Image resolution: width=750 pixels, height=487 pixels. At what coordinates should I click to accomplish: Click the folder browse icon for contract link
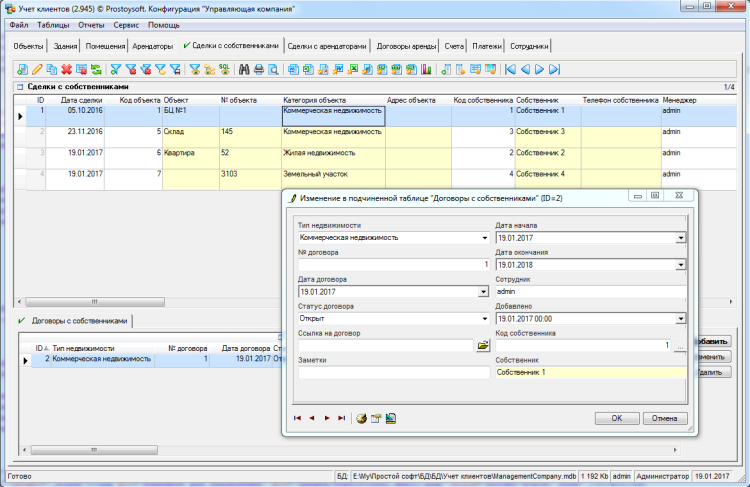click(483, 345)
